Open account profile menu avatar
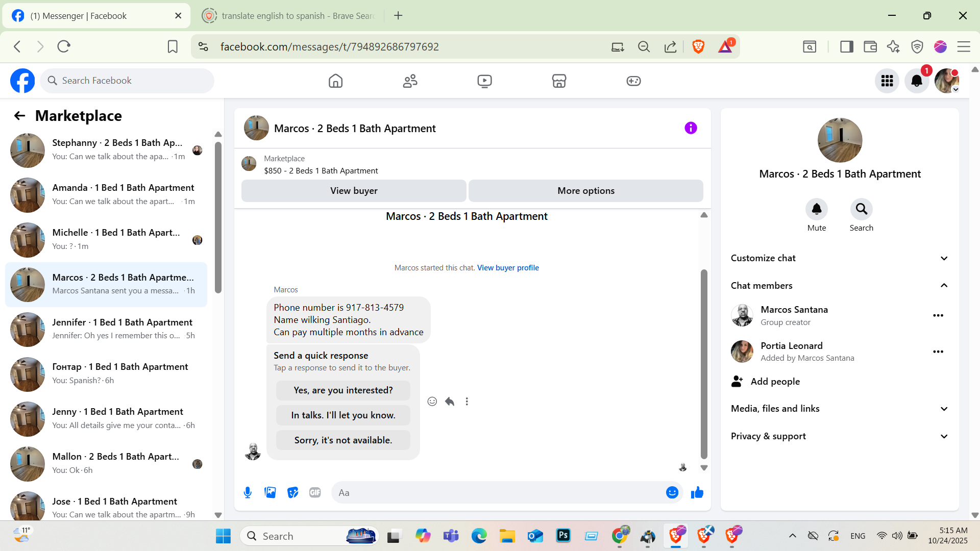Viewport: 980px width, 551px height. (947, 81)
